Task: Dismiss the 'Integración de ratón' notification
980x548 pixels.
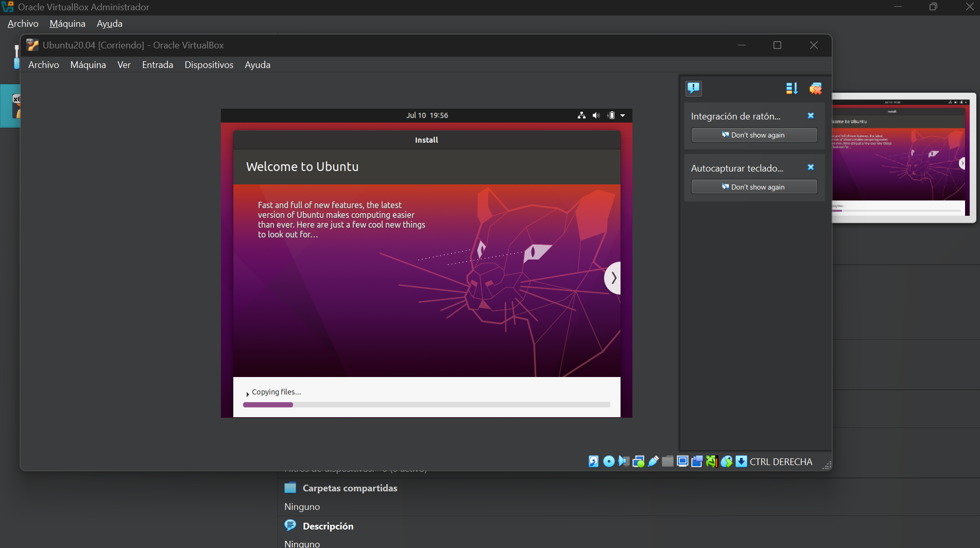Action: pos(811,116)
